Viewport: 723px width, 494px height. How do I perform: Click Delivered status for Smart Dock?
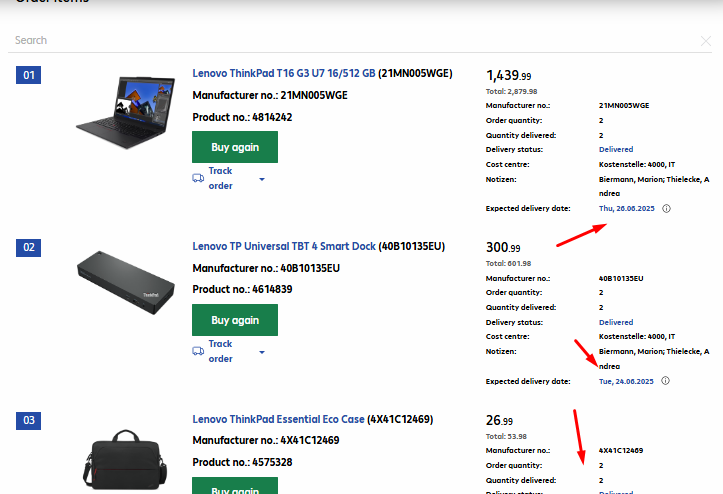(x=616, y=322)
